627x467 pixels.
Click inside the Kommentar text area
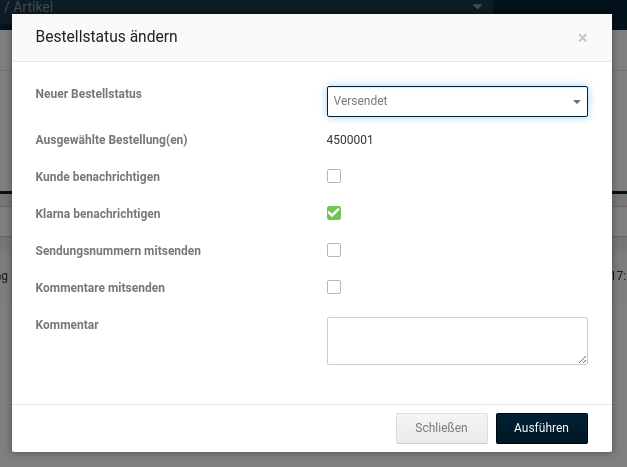point(456,340)
